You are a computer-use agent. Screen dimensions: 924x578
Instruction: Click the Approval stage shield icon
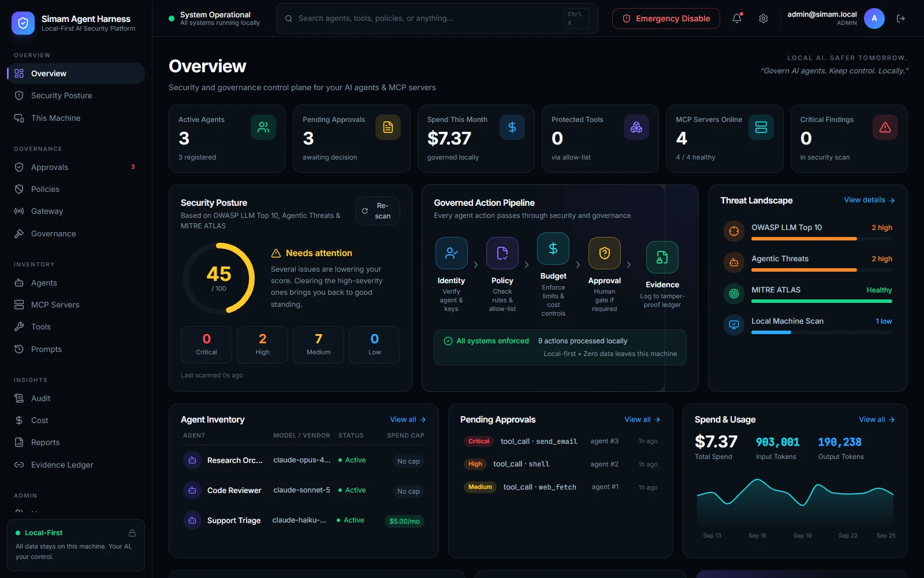(605, 253)
